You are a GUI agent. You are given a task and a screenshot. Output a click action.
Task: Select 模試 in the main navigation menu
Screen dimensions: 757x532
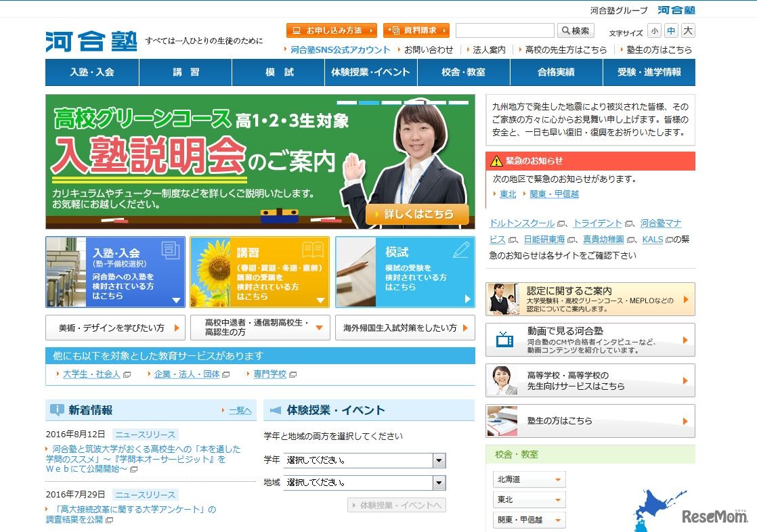pyautogui.click(x=278, y=72)
